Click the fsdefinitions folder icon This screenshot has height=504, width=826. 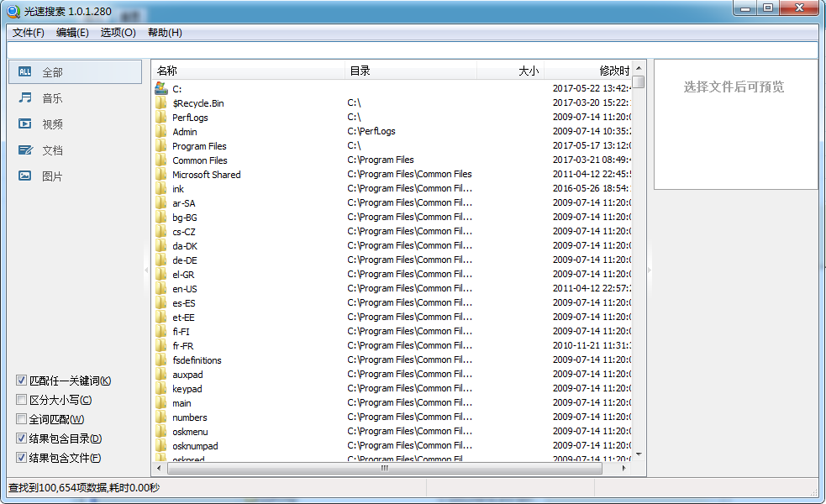(x=161, y=360)
